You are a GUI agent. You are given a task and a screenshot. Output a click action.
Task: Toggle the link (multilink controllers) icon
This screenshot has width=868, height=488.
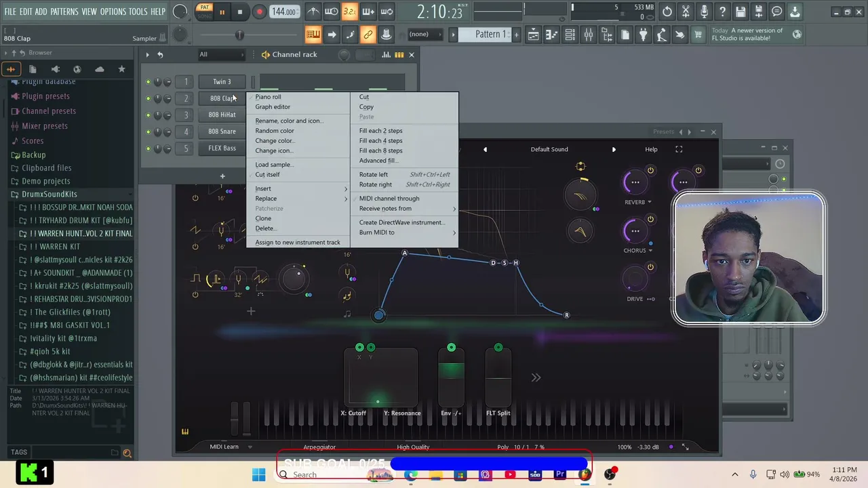coord(368,35)
